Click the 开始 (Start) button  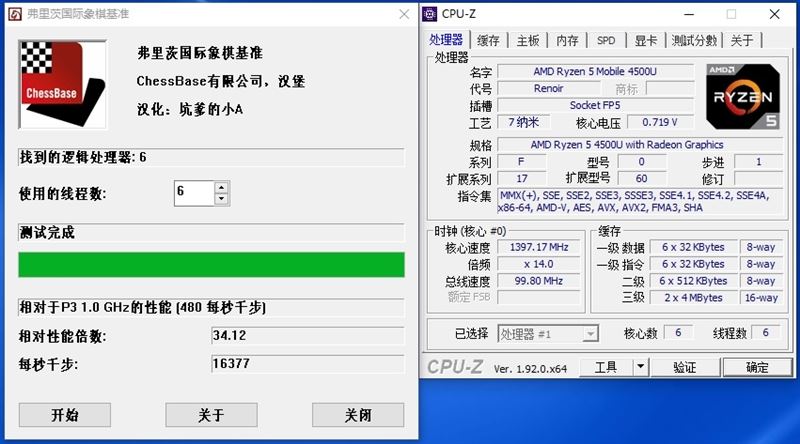coord(65,415)
